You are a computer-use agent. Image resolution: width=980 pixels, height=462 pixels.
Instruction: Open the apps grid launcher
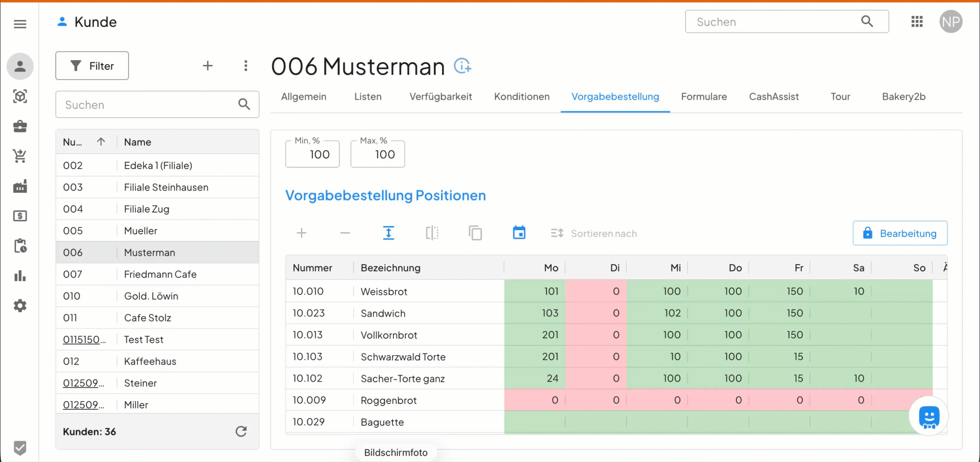point(917,22)
